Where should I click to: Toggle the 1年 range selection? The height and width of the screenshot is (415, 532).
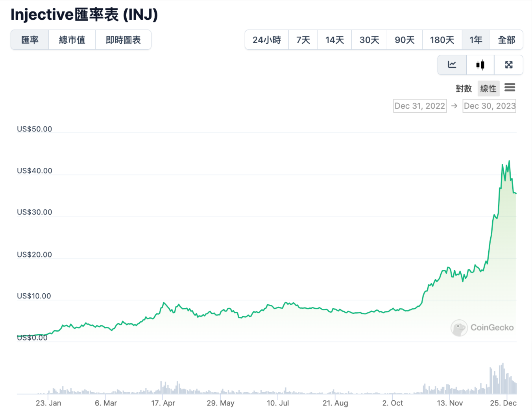476,39
